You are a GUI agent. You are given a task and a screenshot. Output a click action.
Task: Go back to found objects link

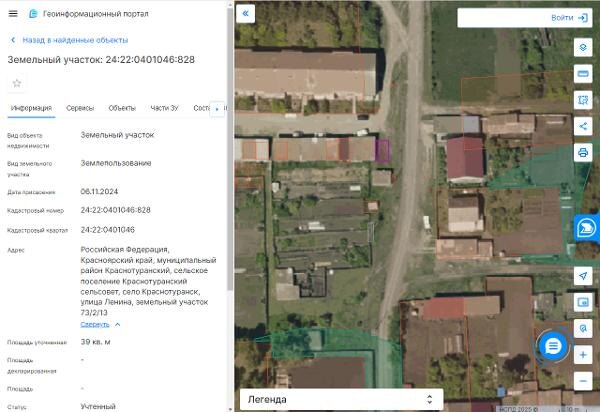(x=70, y=40)
